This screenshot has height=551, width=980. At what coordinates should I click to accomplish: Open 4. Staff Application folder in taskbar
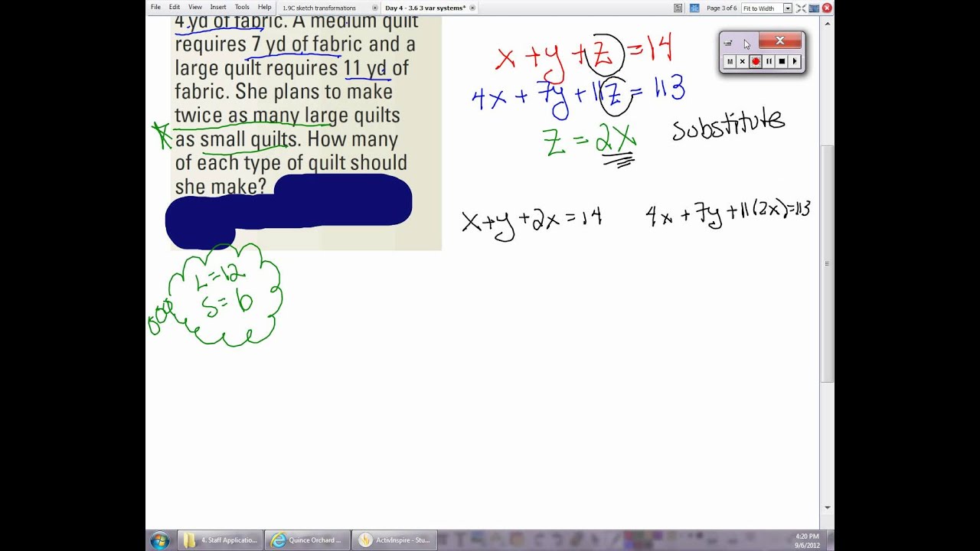pos(220,540)
